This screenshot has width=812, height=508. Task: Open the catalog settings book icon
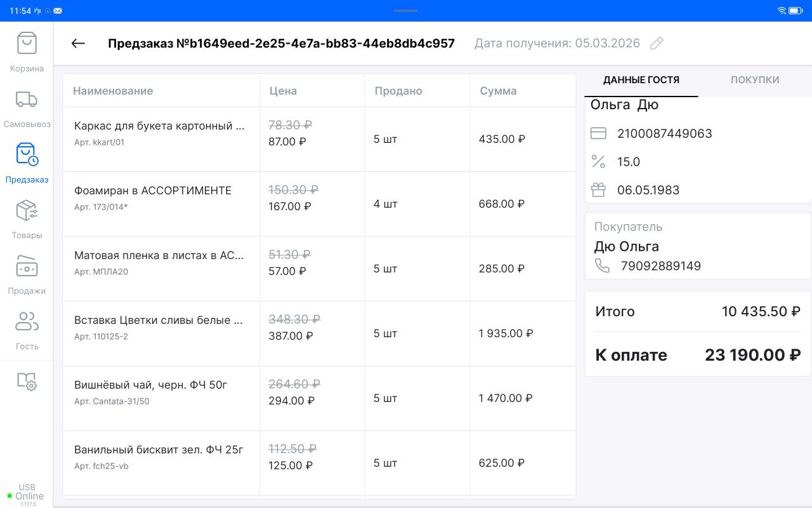coord(27,381)
